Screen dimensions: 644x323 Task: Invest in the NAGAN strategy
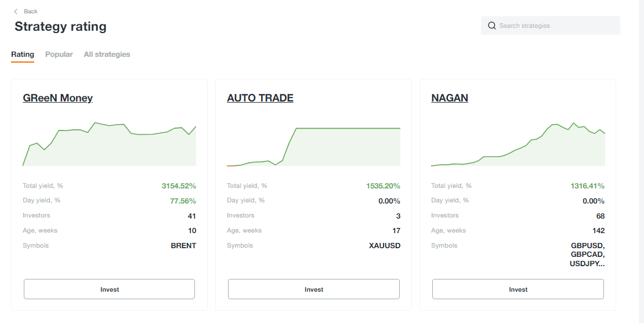click(518, 289)
